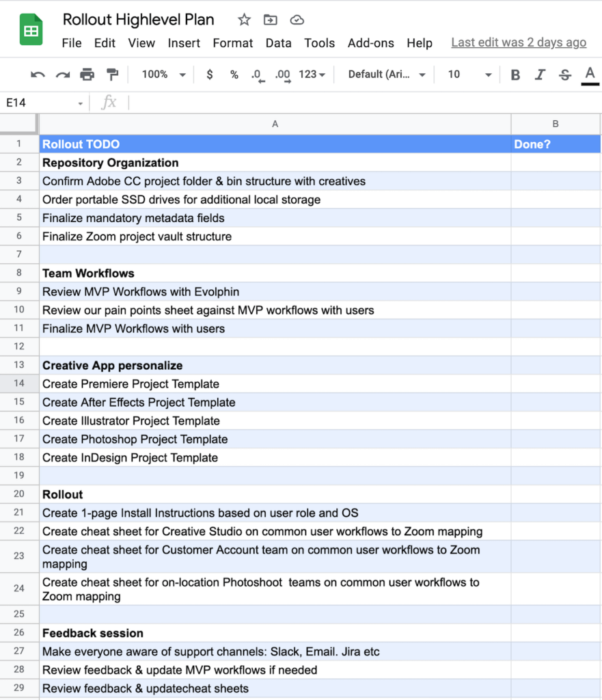
Task: Open the font family dropdown
Action: pyautogui.click(x=386, y=75)
